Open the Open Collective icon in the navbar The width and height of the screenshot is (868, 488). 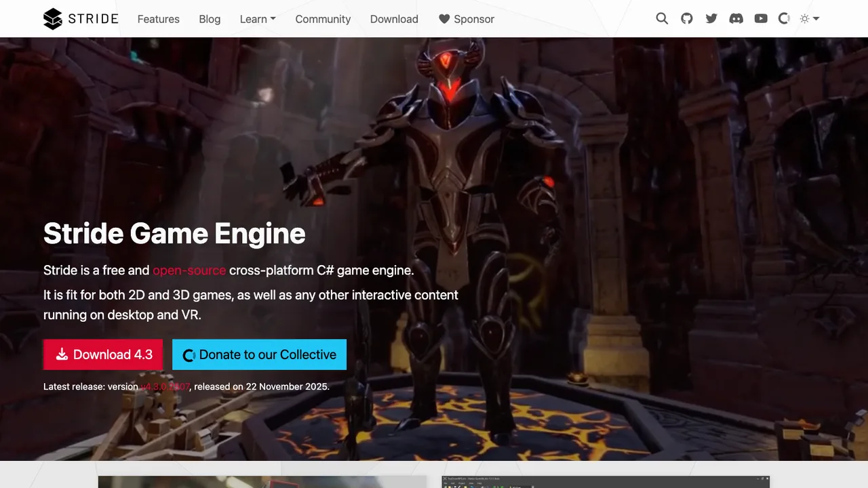point(785,19)
